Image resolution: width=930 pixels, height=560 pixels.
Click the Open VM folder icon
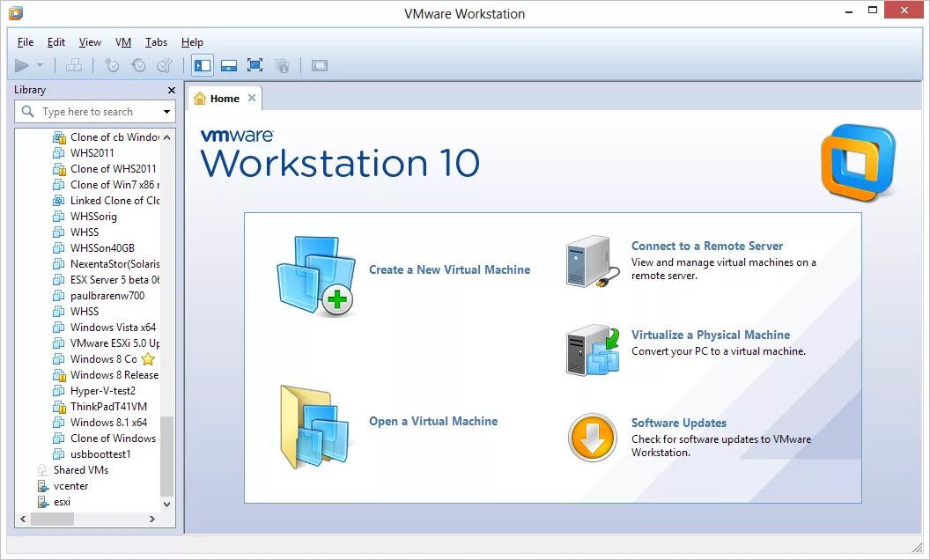315,426
